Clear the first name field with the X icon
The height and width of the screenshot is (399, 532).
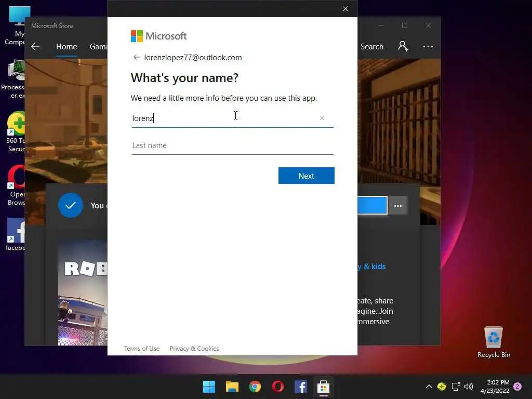(322, 118)
